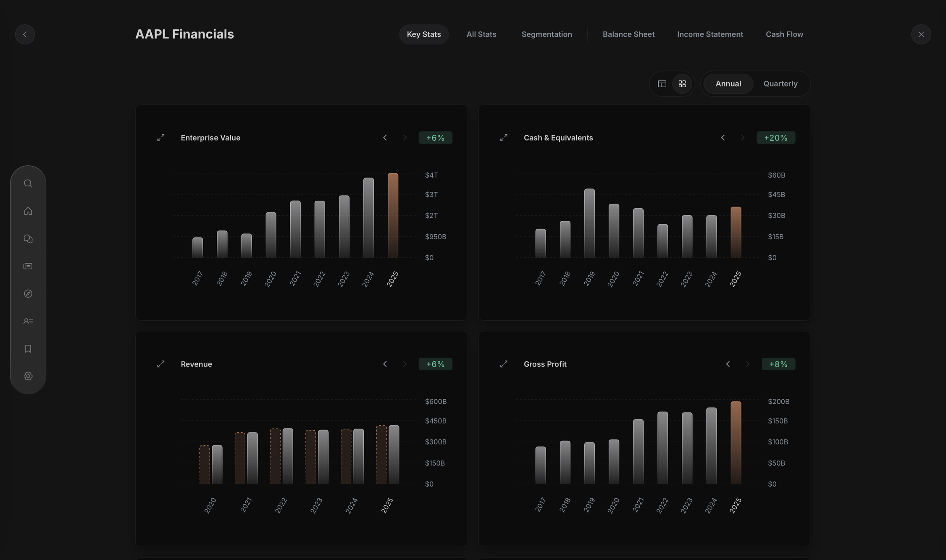Click the $60B axis label
This screenshot has width=946, height=560.
click(776, 175)
